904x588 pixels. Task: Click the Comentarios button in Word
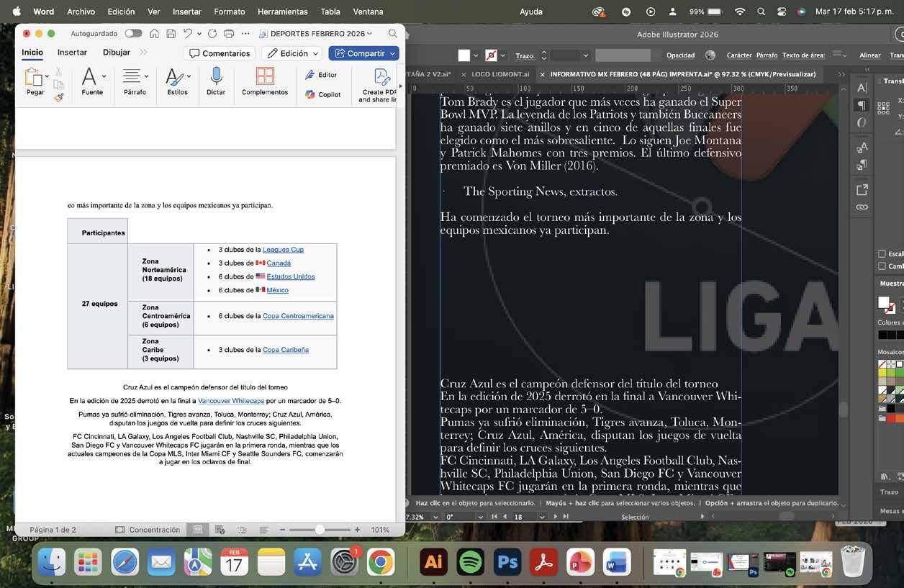pos(220,53)
